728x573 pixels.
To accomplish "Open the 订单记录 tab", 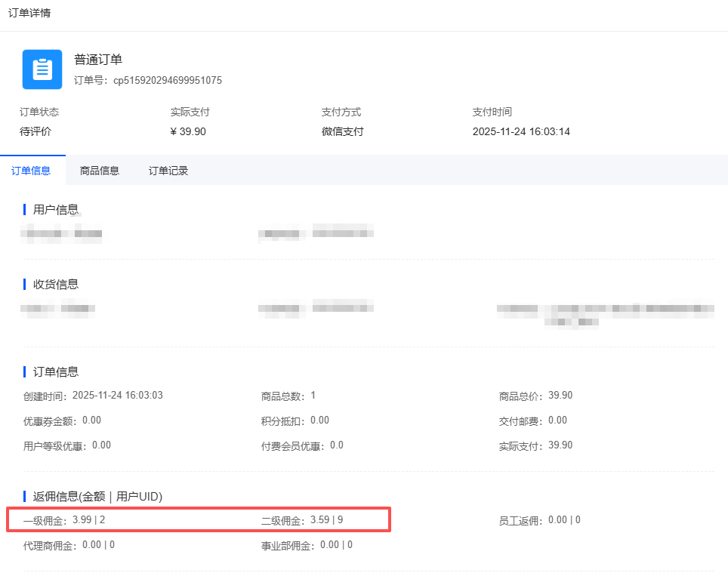I will point(168,171).
